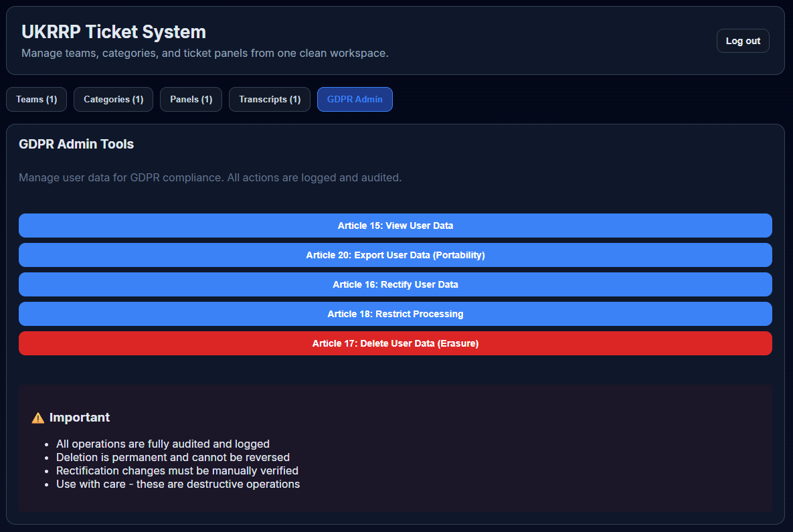Click 'Deletion is permanent' bullet text
This screenshot has height=532, width=793.
[173, 458]
